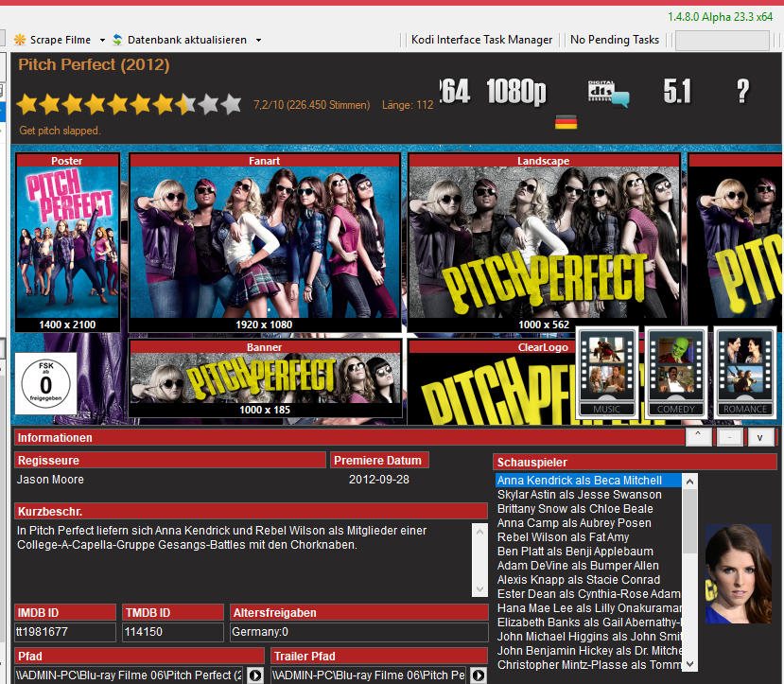The height and width of the screenshot is (684, 784).
Task: Select Anna Kendrick als Beca Mitchell
Action: (x=588, y=481)
